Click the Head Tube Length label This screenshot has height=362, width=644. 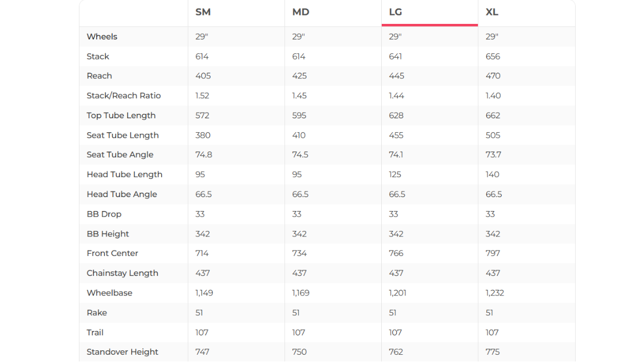[x=124, y=174]
